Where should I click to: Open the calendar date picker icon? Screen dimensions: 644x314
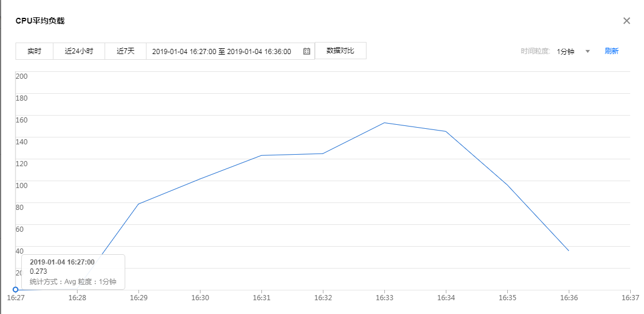pyautogui.click(x=307, y=51)
